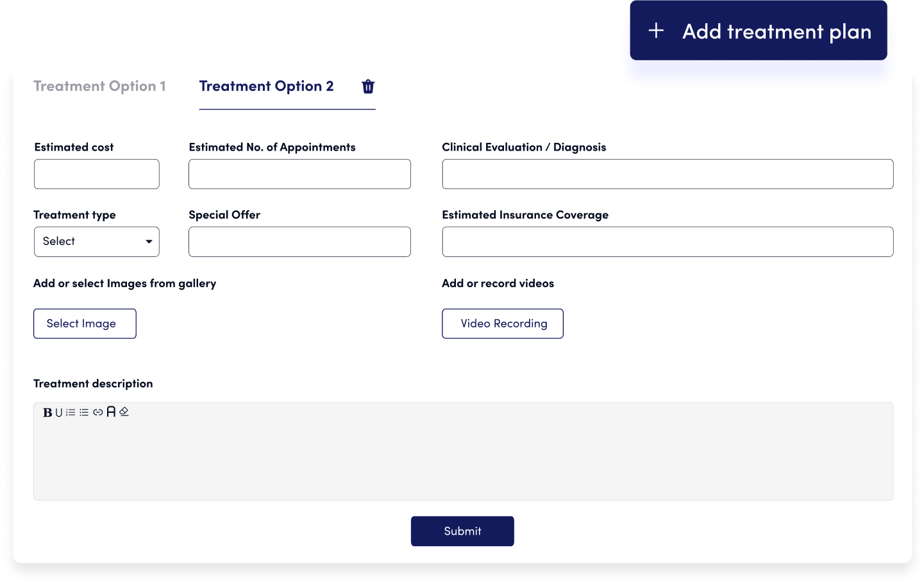Insert bulleted list in treatment description

click(84, 412)
